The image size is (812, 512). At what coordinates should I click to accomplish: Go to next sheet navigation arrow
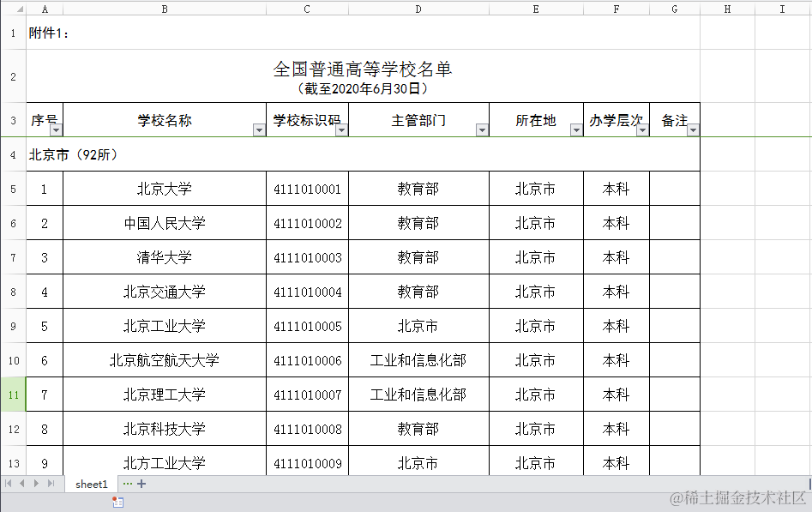coord(36,484)
